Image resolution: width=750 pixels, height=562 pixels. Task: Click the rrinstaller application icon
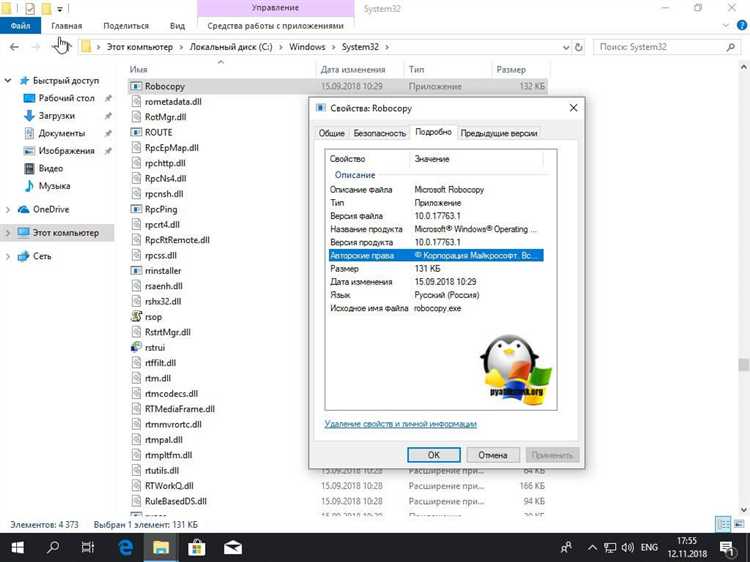point(136,270)
